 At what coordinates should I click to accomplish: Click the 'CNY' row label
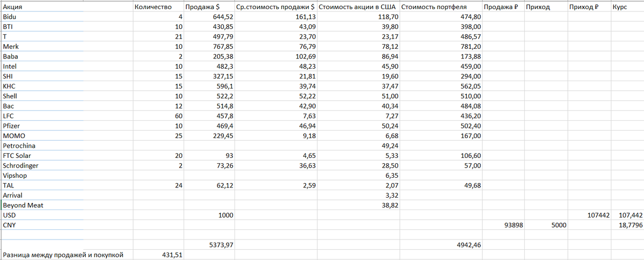(x=67, y=225)
